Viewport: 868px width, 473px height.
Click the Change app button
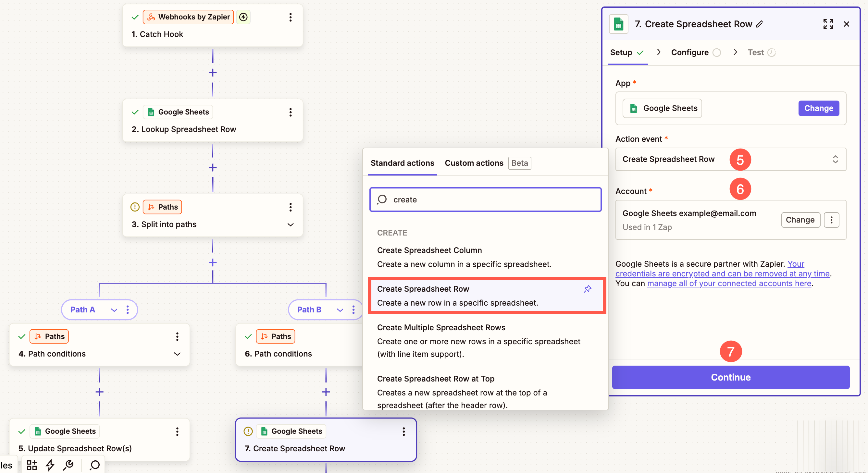pyautogui.click(x=818, y=108)
